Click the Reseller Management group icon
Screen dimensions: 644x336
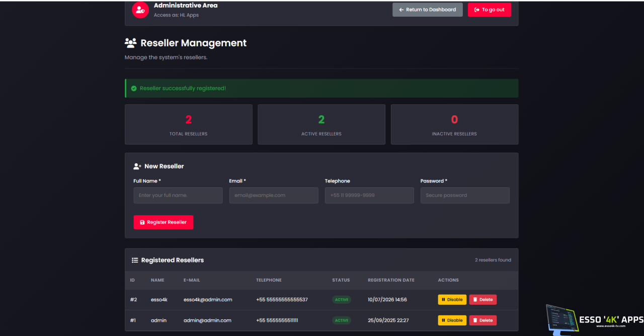(130, 43)
